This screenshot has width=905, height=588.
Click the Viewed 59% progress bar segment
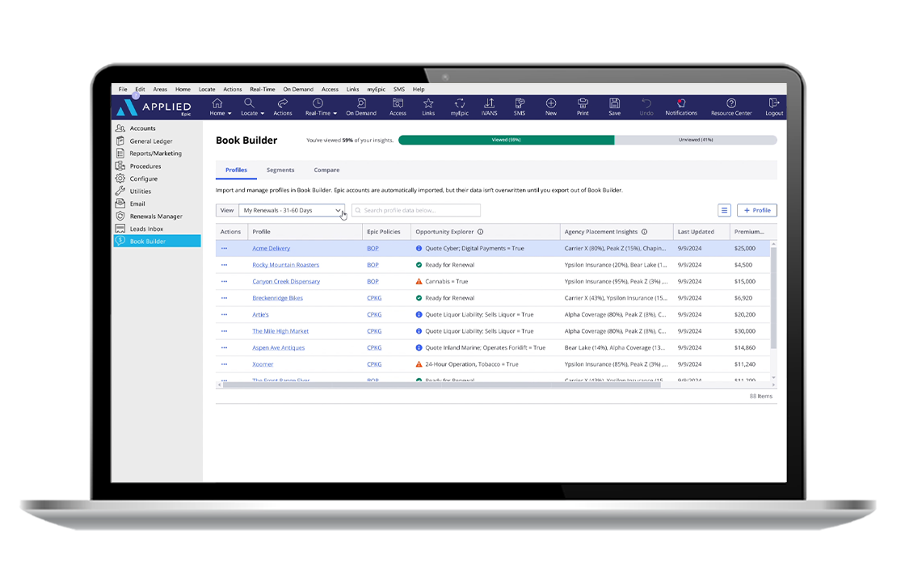(x=506, y=141)
